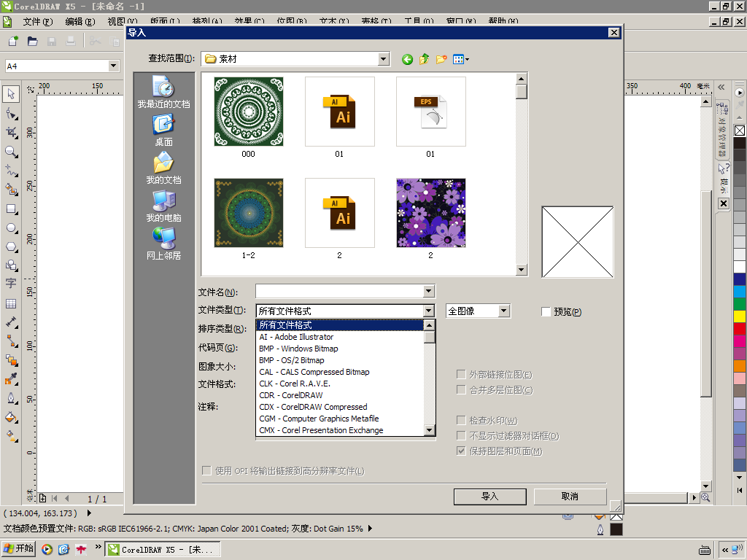
Task: Pick the yellow color swatch
Action: (740, 316)
